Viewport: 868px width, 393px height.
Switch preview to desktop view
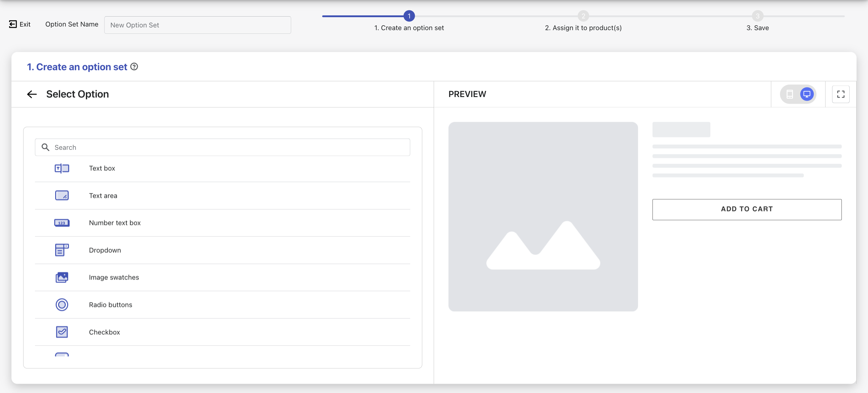click(x=807, y=94)
